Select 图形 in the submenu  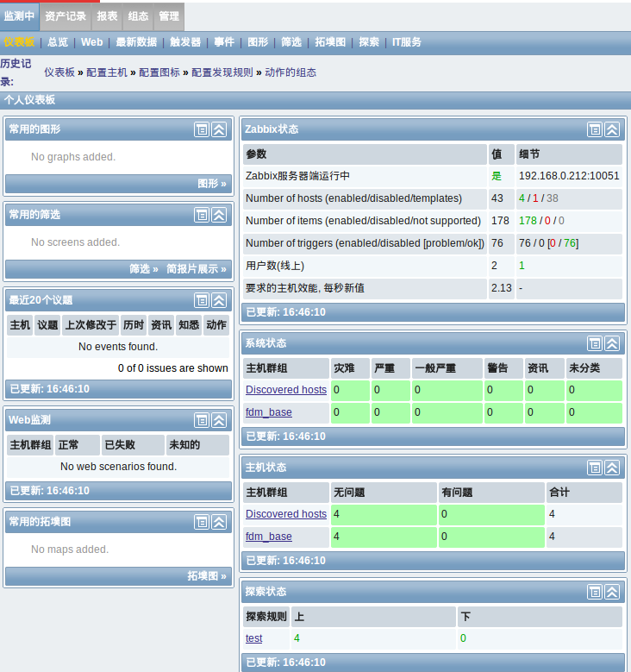[258, 42]
